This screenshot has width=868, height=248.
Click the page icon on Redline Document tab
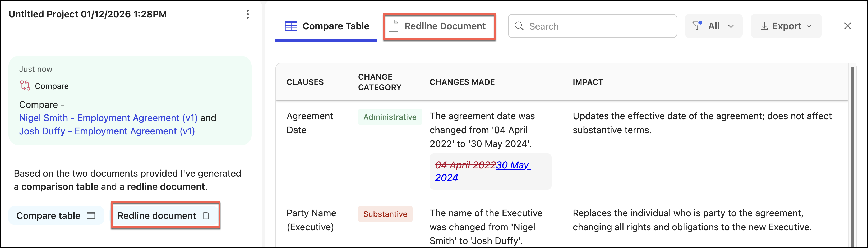click(393, 26)
